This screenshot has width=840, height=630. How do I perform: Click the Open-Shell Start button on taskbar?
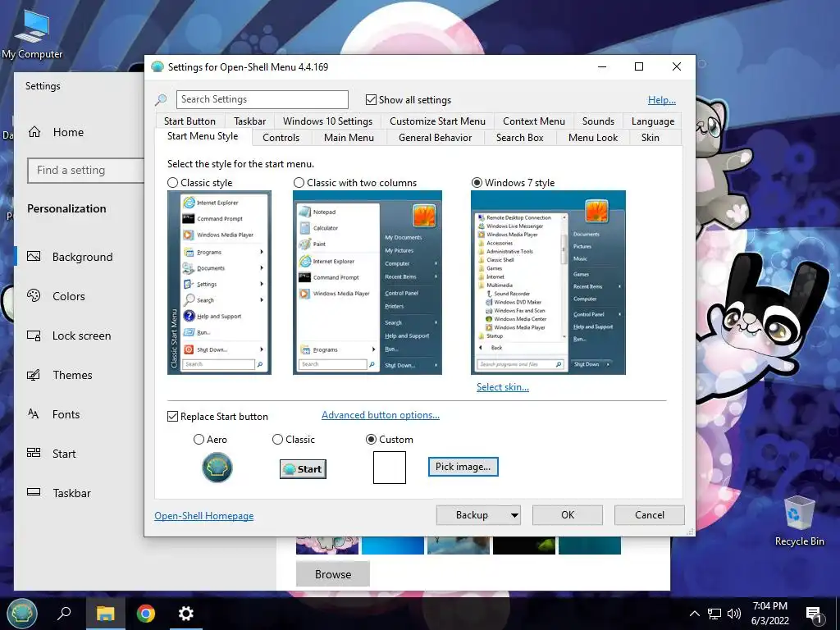click(22, 613)
